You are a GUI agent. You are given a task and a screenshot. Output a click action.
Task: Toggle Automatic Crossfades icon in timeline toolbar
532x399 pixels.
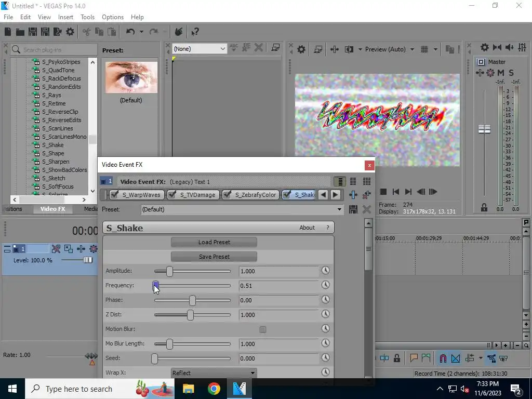(x=456, y=358)
